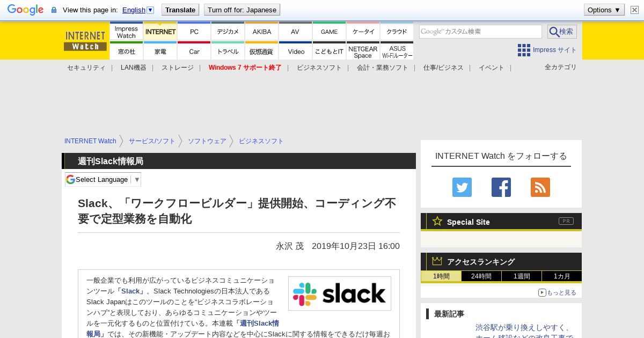Click the Google logo in translate bar
The image size is (644, 338).
coord(25,10)
